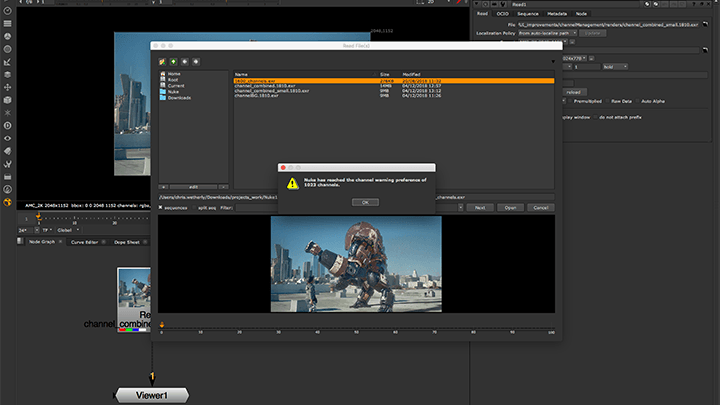Open the Channel nodes menu icon
720x405 pixels.
[x=7, y=23]
